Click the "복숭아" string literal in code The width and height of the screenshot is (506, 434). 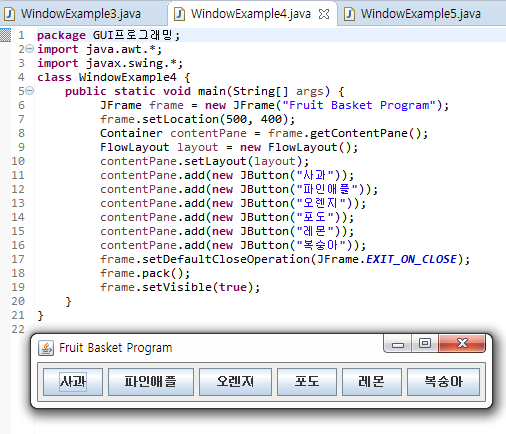[x=321, y=245]
